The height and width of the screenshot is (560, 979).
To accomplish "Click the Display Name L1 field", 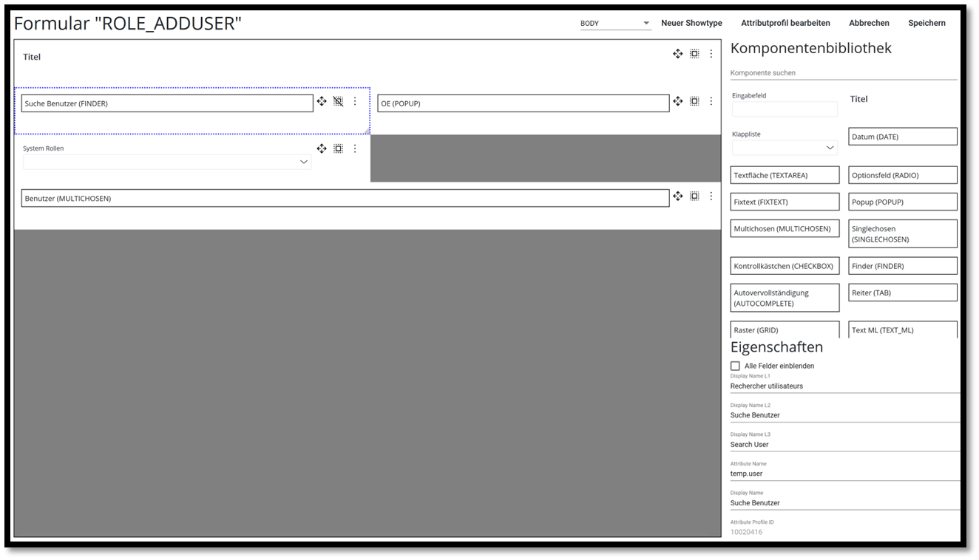I will tap(845, 386).
